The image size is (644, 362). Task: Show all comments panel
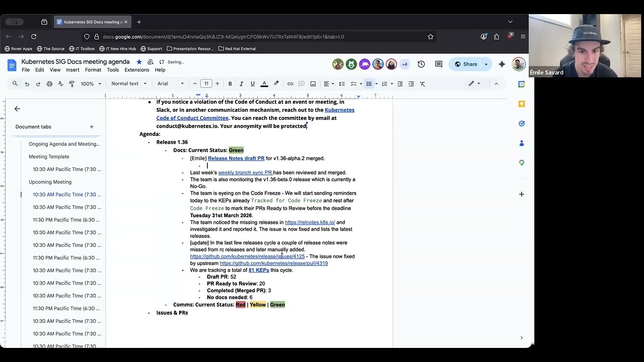click(439, 64)
